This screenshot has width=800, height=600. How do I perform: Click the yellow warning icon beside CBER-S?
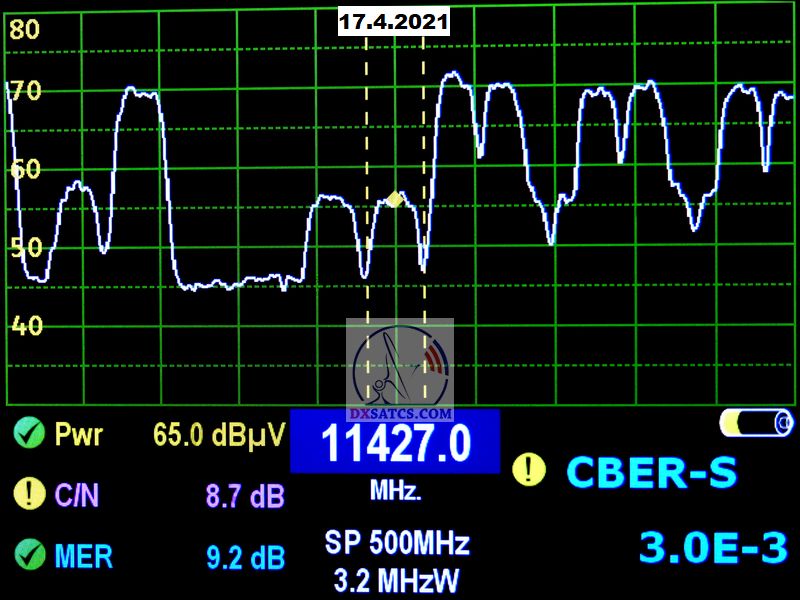coord(528,468)
